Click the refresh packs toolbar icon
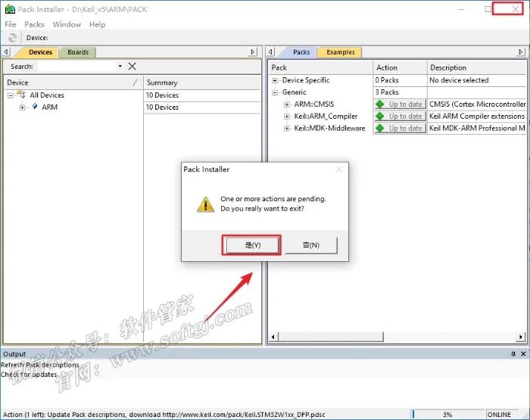This screenshot has height=420, width=530. point(13,38)
